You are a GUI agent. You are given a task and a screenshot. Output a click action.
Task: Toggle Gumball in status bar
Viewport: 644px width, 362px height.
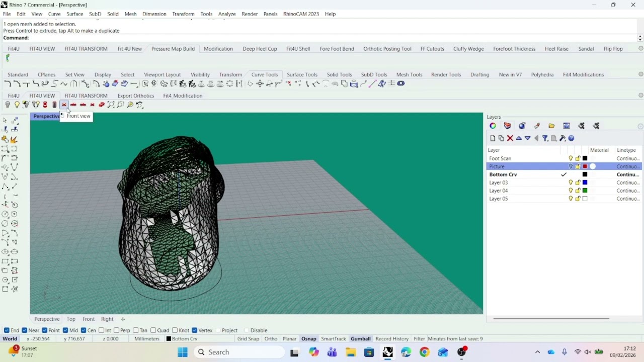pyautogui.click(x=361, y=339)
